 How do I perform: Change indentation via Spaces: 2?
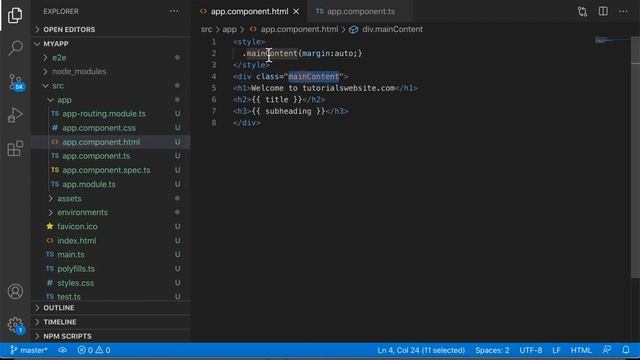coord(492,350)
